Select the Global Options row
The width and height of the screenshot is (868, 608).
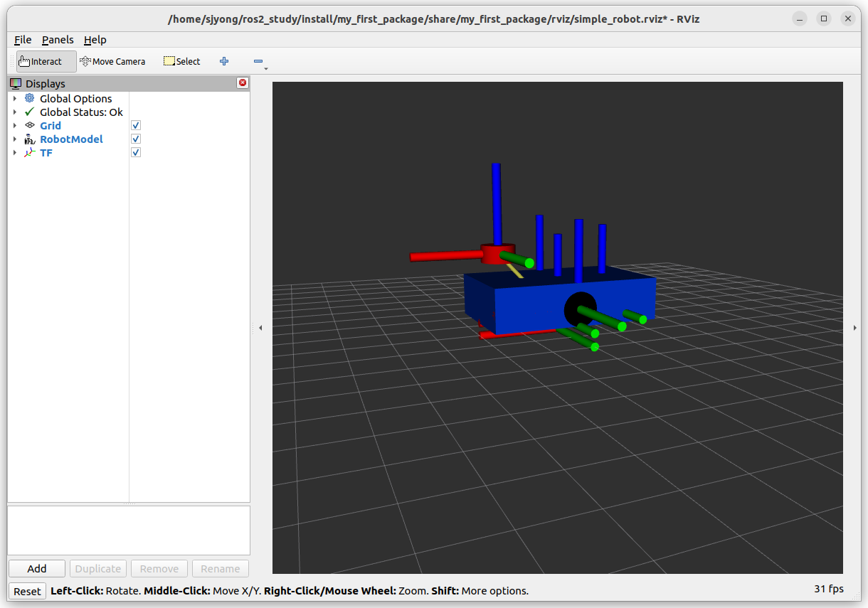coord(129,98)
